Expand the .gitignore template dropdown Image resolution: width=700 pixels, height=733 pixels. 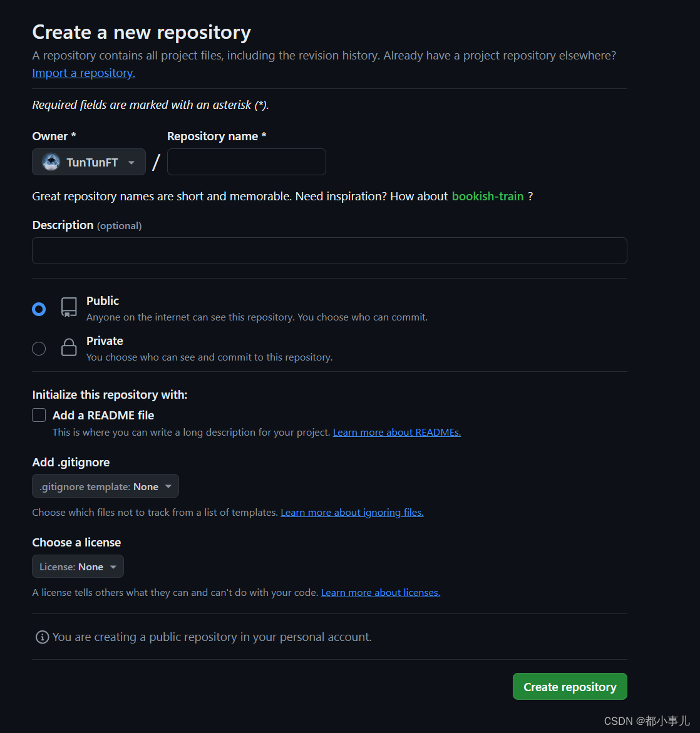coord(105,486)
